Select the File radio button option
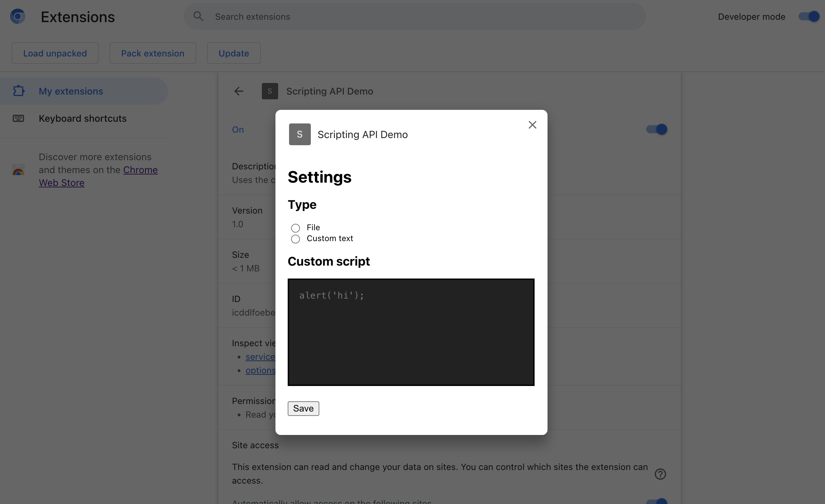 point(294,227)
